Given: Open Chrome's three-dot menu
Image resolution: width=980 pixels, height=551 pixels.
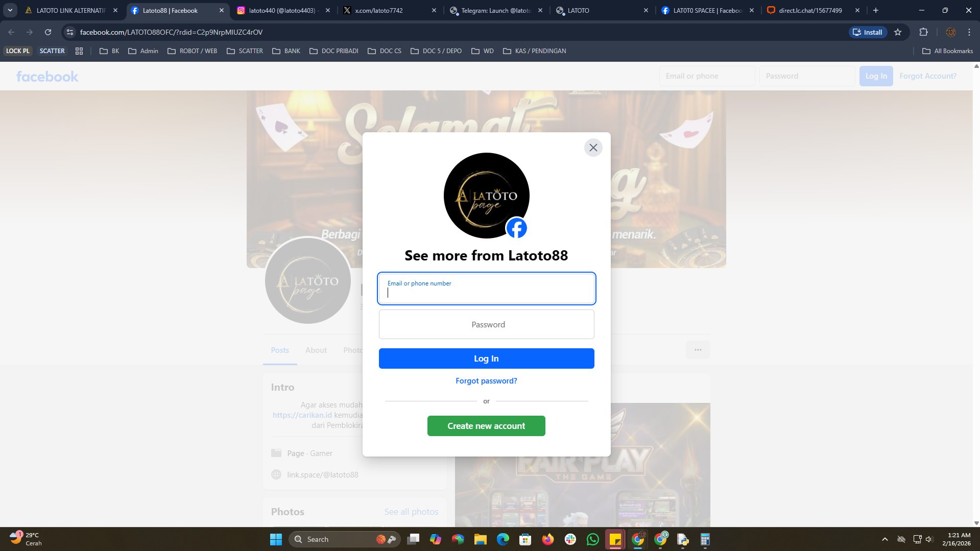Looking at the screenshot, I should click(969, 32).
